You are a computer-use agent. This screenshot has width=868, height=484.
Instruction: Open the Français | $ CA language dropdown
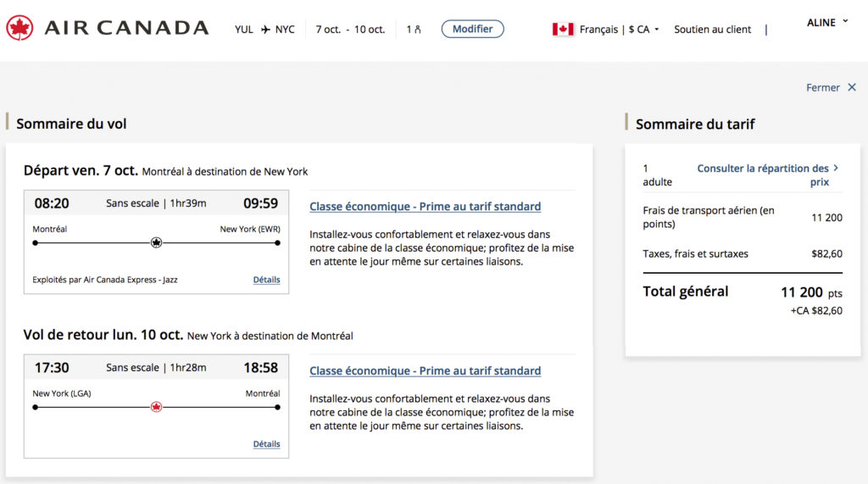[619, 30]
